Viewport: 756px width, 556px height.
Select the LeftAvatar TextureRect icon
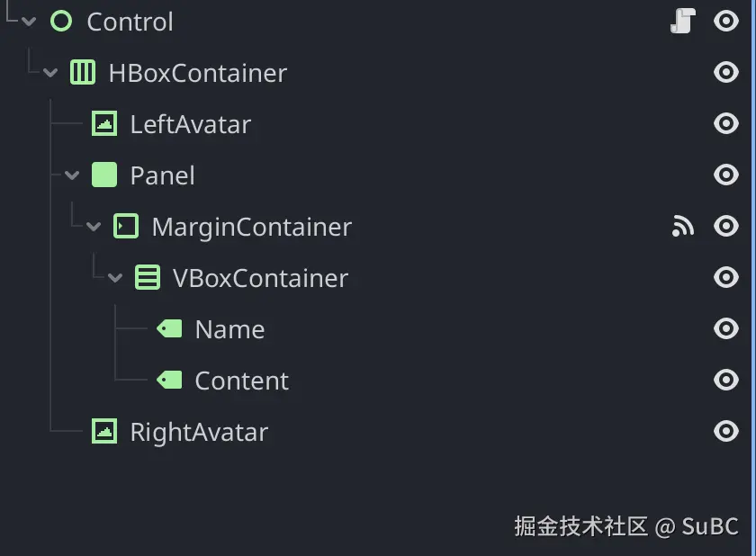click(103, 123)
